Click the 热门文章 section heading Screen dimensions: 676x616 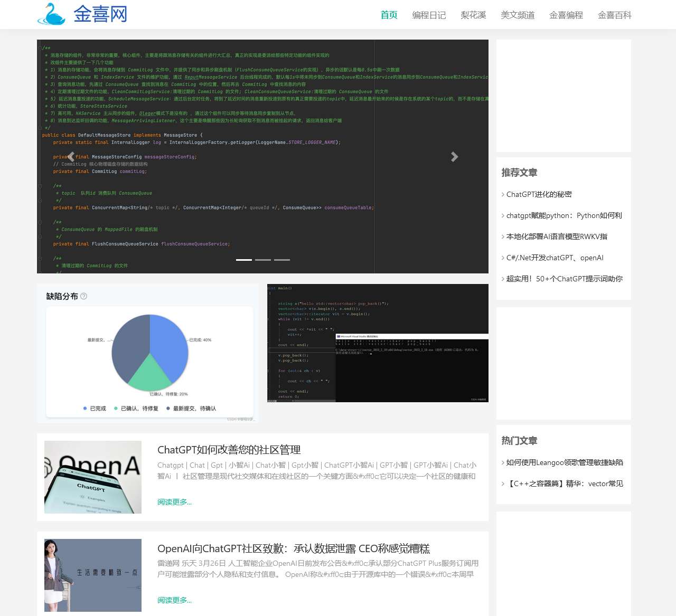519,441
